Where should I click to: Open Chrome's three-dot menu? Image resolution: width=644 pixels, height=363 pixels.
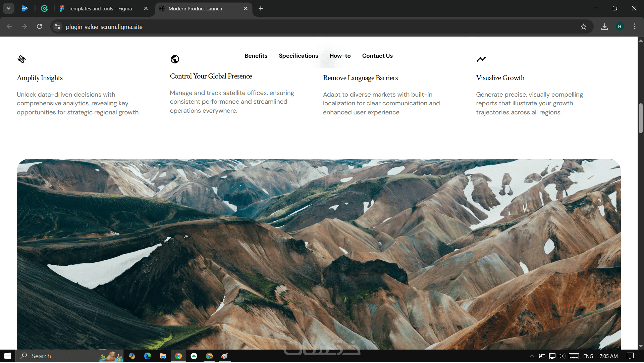[x=635, y=27]
